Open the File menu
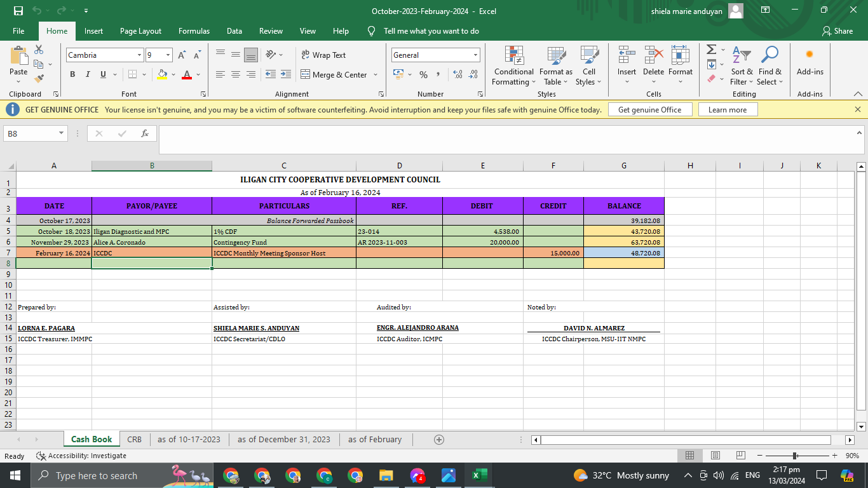This screenshot has width=868, height=488. tap(18, 30)
